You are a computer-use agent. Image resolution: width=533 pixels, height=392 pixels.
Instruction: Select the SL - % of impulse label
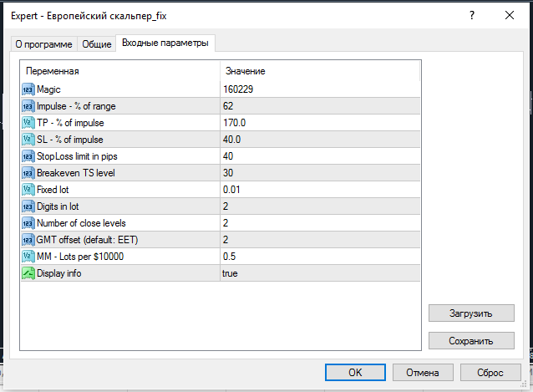point(70,140)
